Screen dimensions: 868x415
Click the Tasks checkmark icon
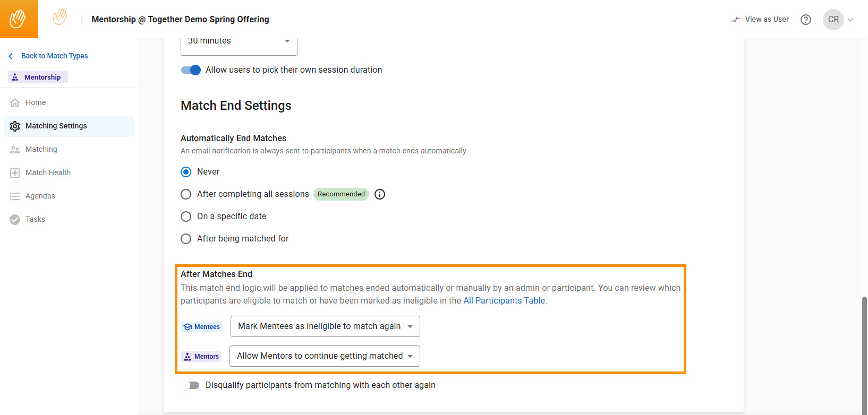[x=15, y=220]
